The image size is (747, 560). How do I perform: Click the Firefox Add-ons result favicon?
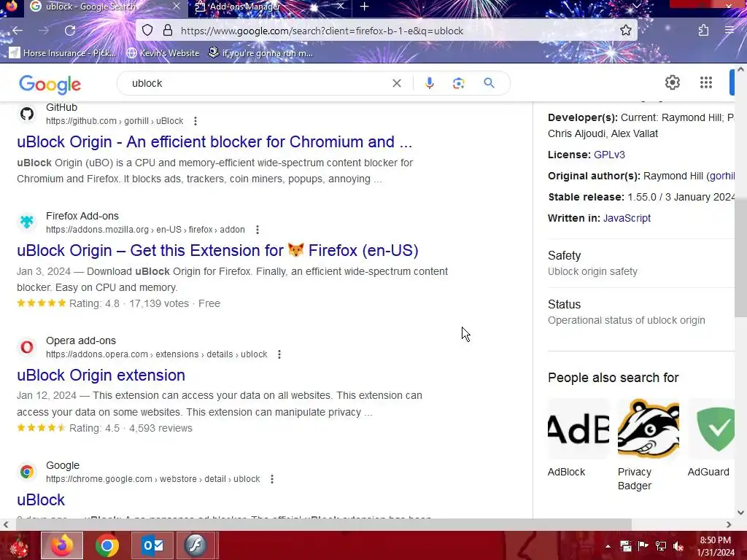tap(27, 222)
